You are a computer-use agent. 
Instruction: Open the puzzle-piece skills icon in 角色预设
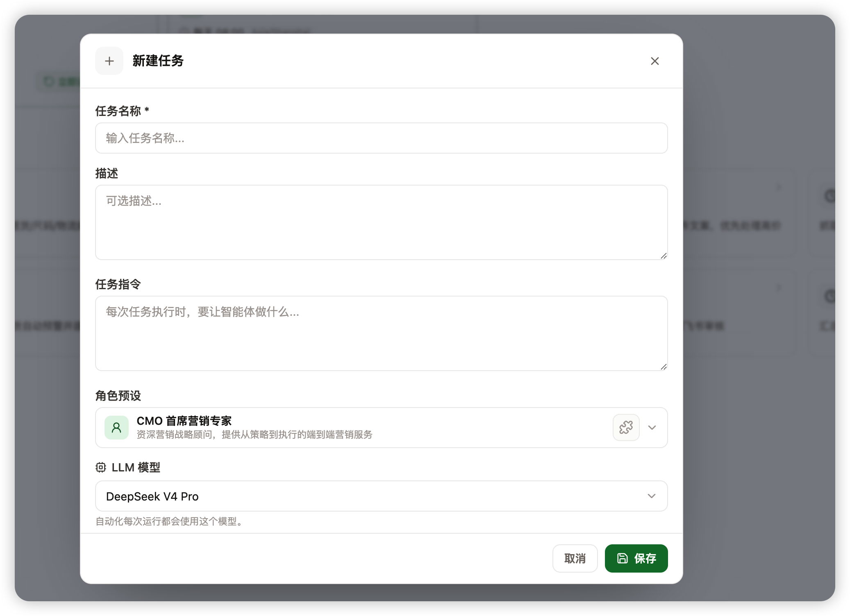[626, 428]
